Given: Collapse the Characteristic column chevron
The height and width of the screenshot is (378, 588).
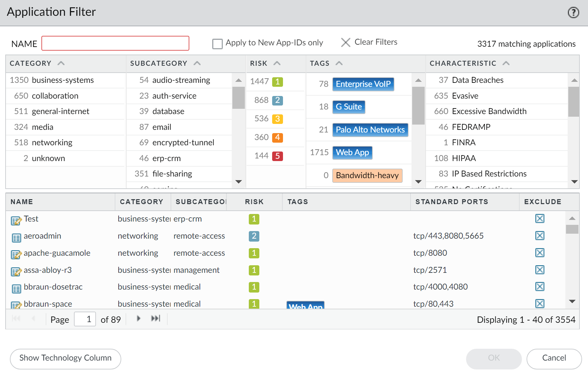Looking at the screenshot, I should tap(506, 63).
